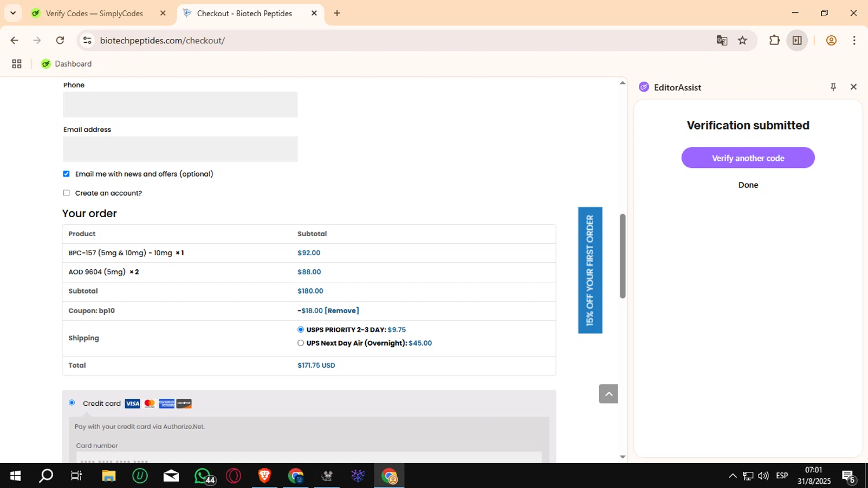
Task: Open new browser tab
Action: (x=337, y=13)
